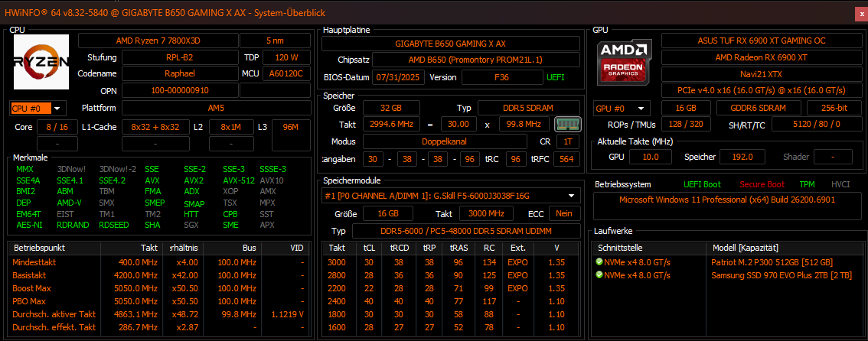
Task: Click the BIOS-Datum 07/31/2025 field
Action: (399, 77)
